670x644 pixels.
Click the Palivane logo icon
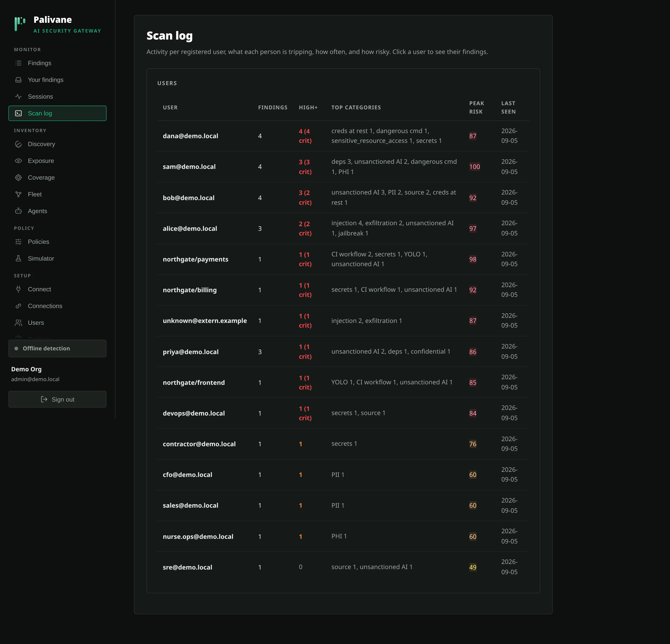(x=20, y=24)
